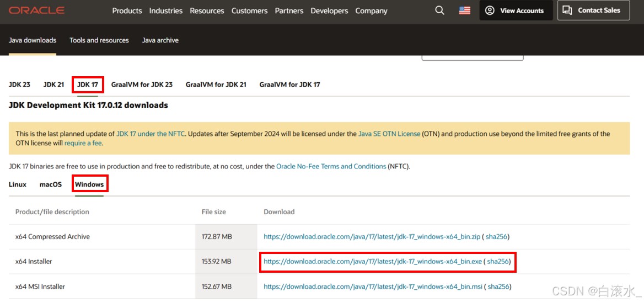Open the Company menu item
Image resolution: width=644 pixels, height=302 pixels.
coord(371,11)
